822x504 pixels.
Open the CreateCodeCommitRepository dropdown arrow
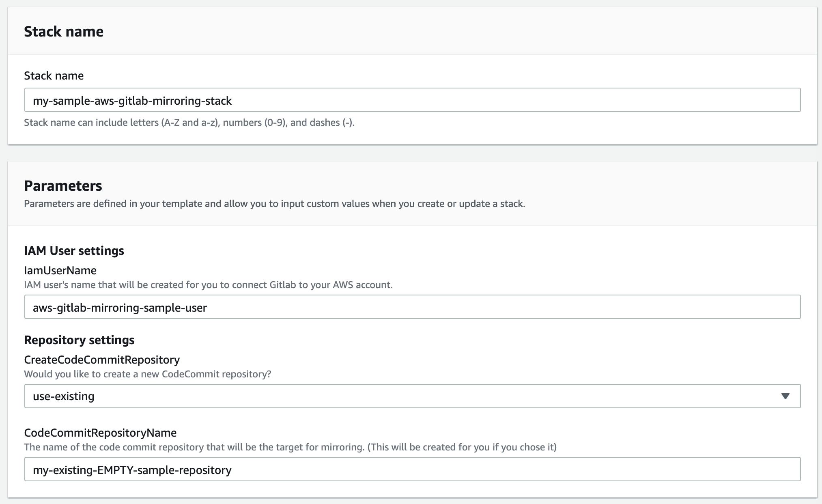[785, 396]
